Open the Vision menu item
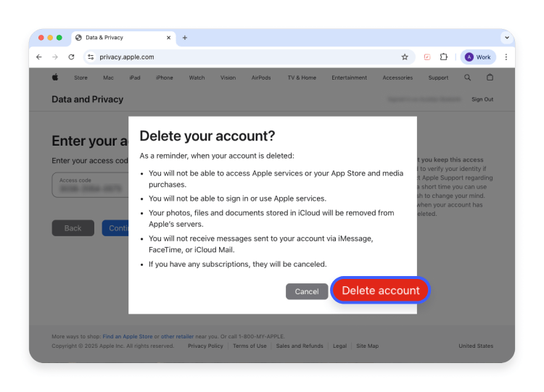The image size is (544, 392). point(228,78)
